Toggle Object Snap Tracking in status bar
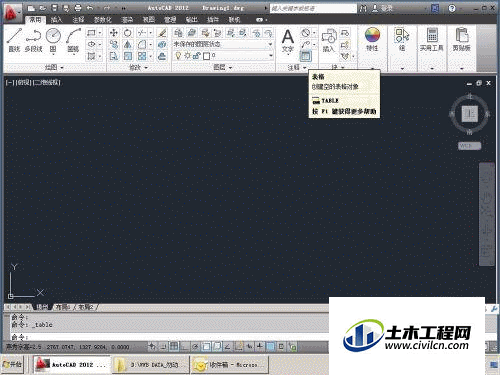 (228, 347)
